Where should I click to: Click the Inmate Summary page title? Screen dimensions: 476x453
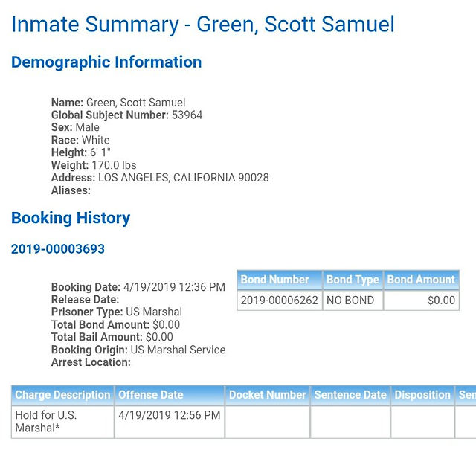203,25
